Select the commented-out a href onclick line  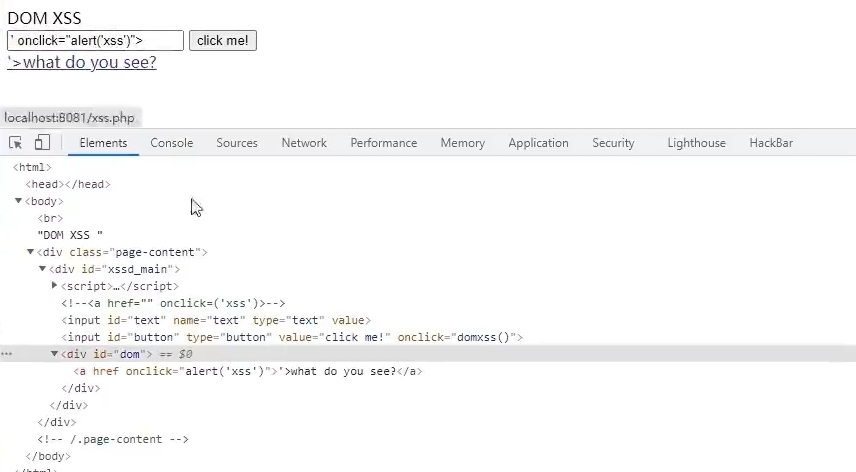pos(173,303)
